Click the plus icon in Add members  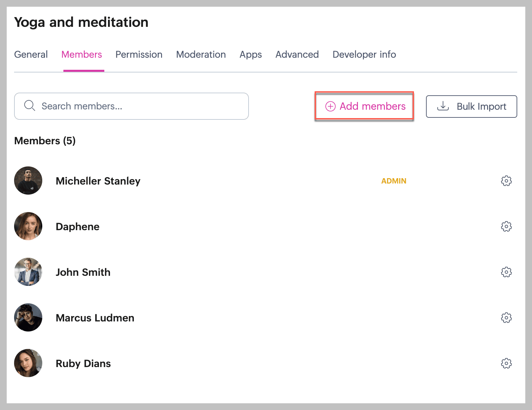pyautogui.click(x=330, y=106)
